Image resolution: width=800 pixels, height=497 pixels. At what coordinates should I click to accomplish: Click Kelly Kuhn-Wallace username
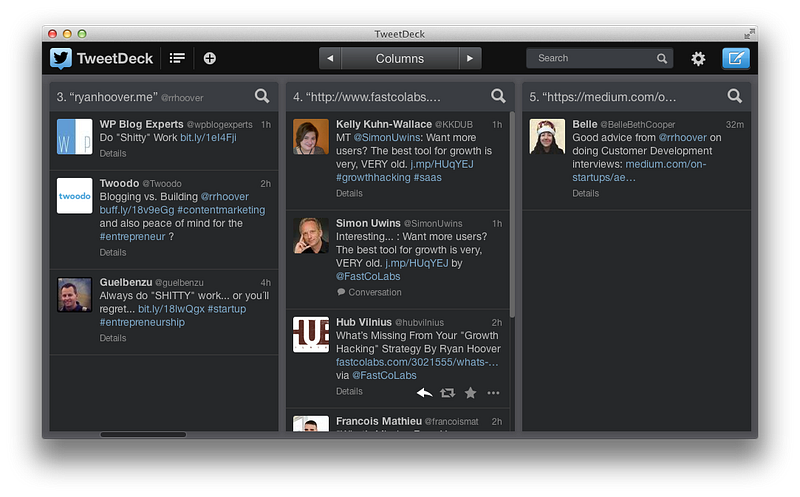[x=384, y=125]
